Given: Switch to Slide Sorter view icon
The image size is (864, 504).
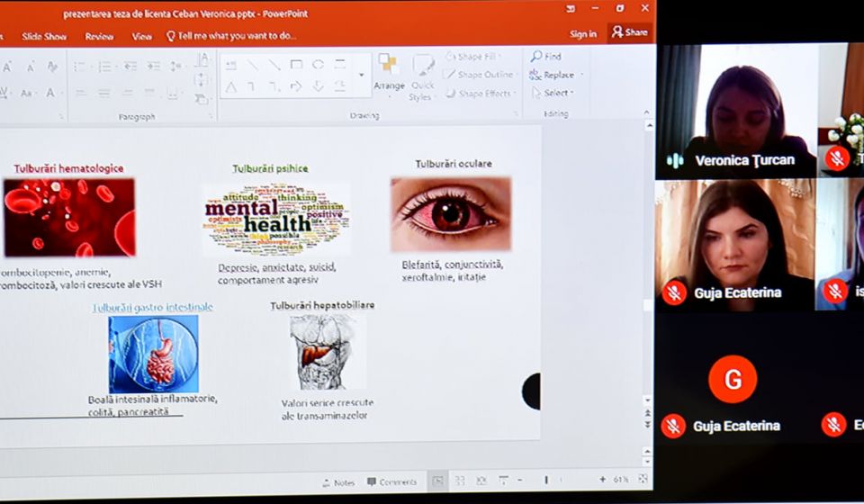Looking at the screenshot, I should [460, 481].
